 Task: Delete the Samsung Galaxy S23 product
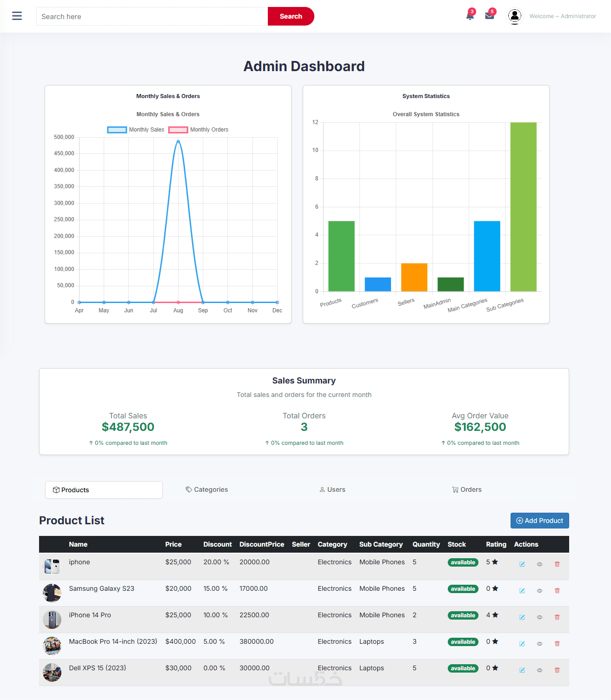click(x=557, y=591)
